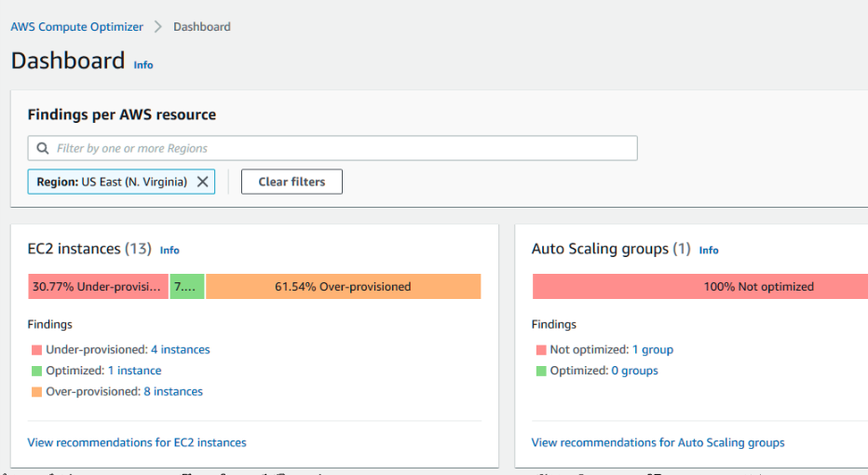Click the 100% Not optimized bar
Image resolution: width=868 pixels, height=475 pixels.
coord(700,287)
